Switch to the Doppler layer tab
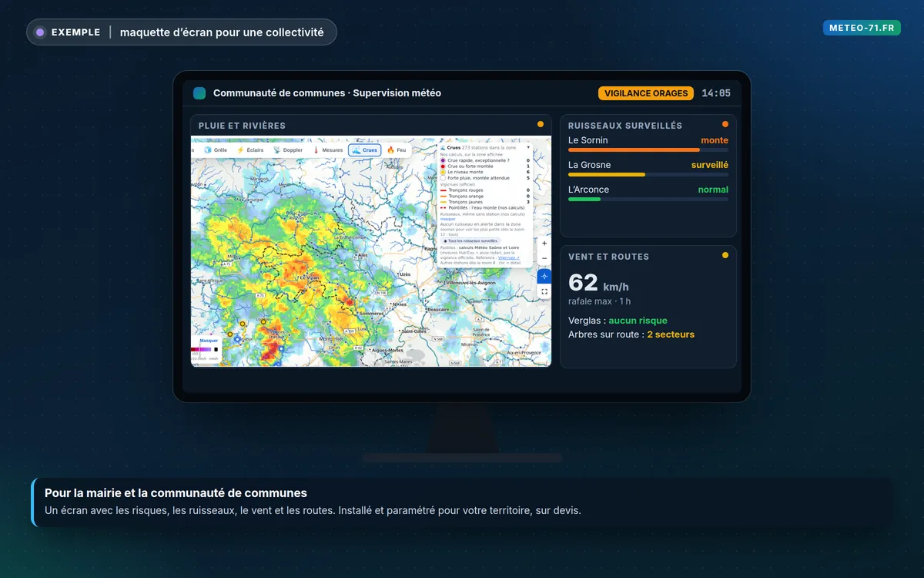 (x=288, y=150)
